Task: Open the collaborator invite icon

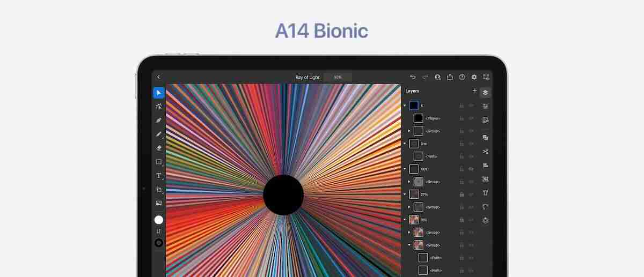Action: pyautogui.click(x=437, y=77)
